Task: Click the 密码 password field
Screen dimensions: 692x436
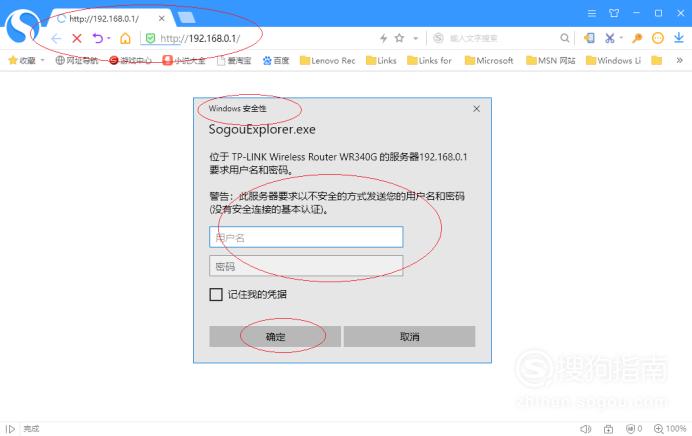Action: tap(306, 266)
